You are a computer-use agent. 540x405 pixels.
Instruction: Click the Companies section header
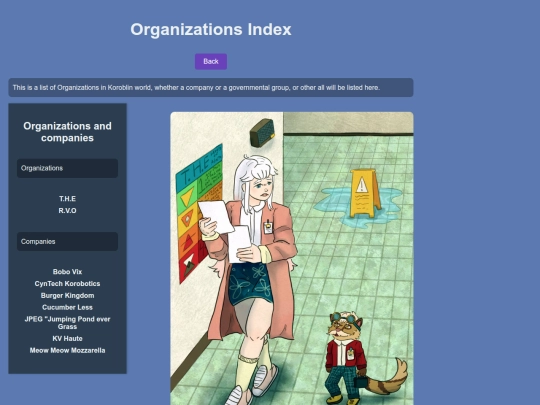(68, 241)
